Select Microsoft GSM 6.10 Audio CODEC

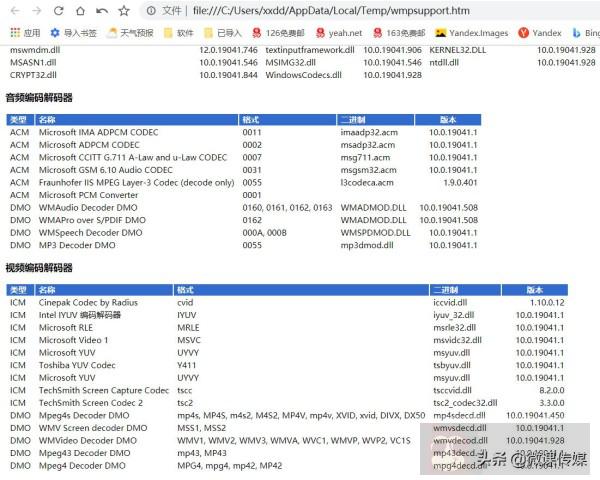(106, 170)
